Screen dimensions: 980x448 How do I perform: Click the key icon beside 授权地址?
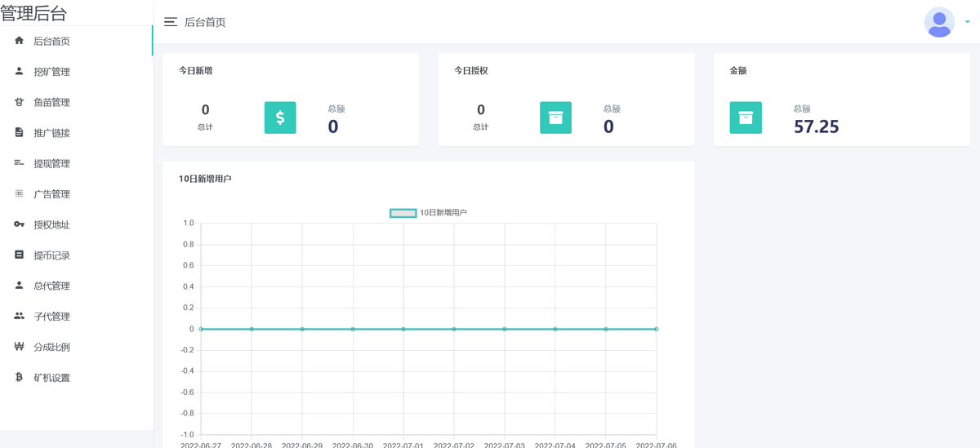20,224
